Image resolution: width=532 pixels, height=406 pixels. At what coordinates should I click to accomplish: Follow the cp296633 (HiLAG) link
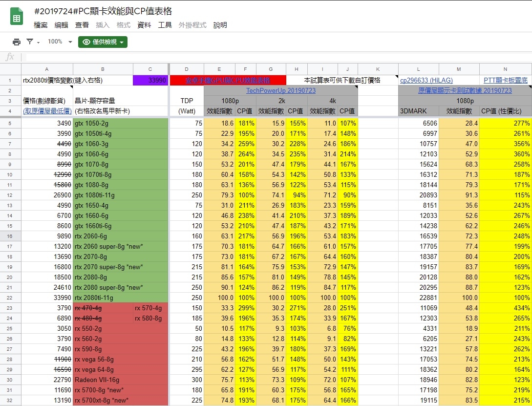tap(426, 81)
